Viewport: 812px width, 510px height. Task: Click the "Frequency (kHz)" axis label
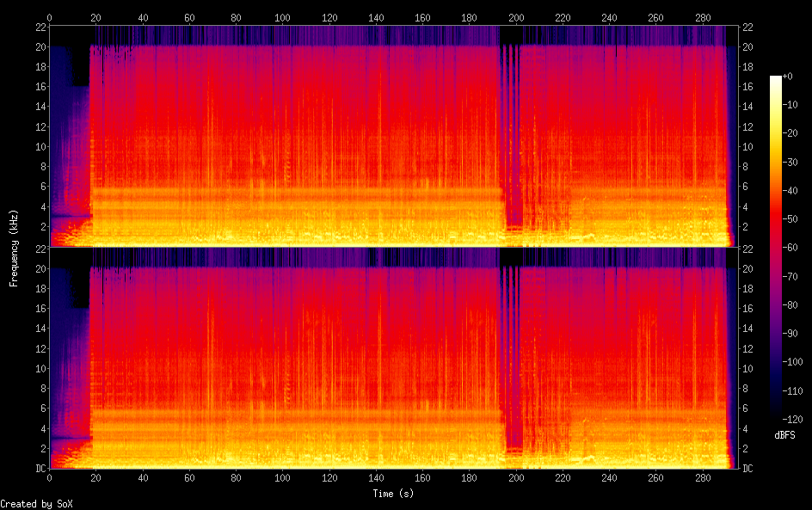pyautogui.click(x=14, y=248)
